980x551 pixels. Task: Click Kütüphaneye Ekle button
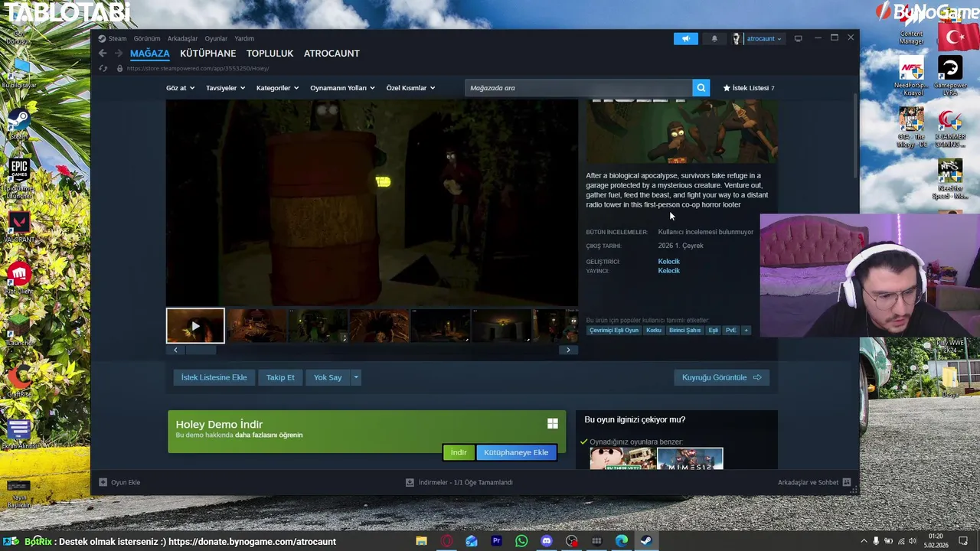516,452
